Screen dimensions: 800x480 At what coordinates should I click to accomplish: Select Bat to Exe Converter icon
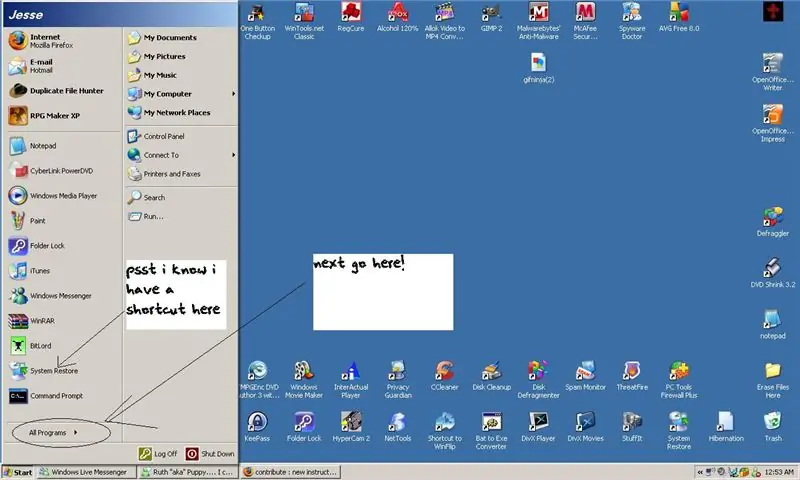click(x=491, y=431)
